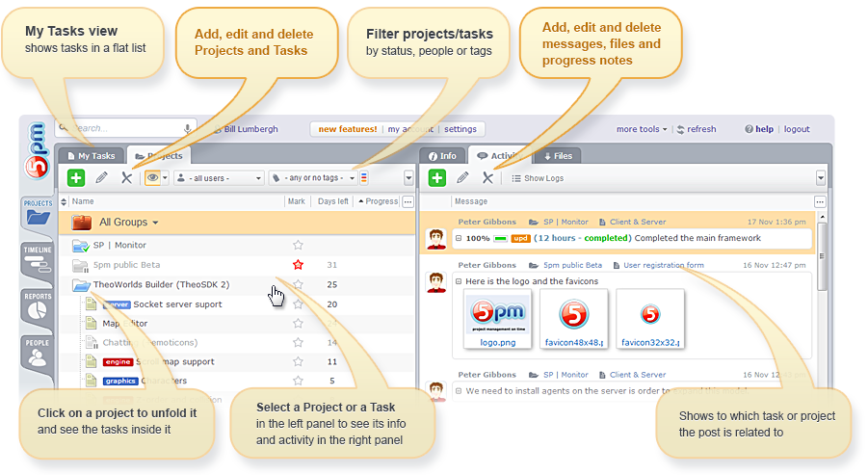Click the green add message button
Image resolution: width=868 pixels, height=475 pixels.
(x=436, y=177)
